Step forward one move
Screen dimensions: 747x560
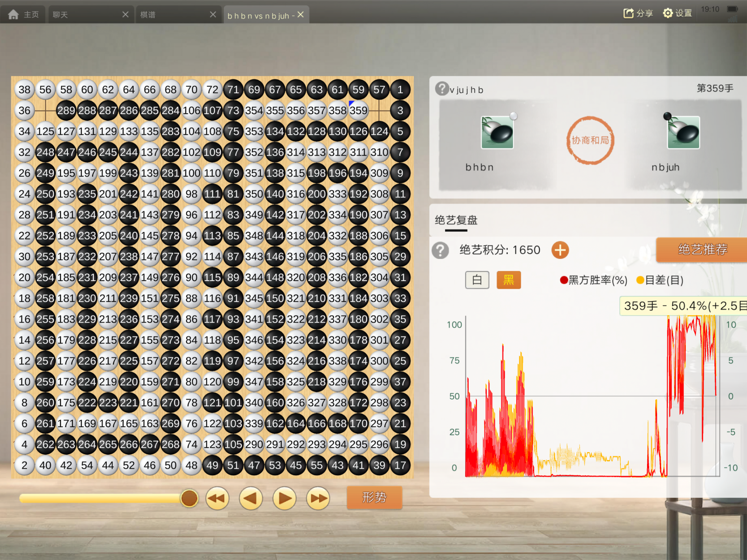click(x=285, y=498)
